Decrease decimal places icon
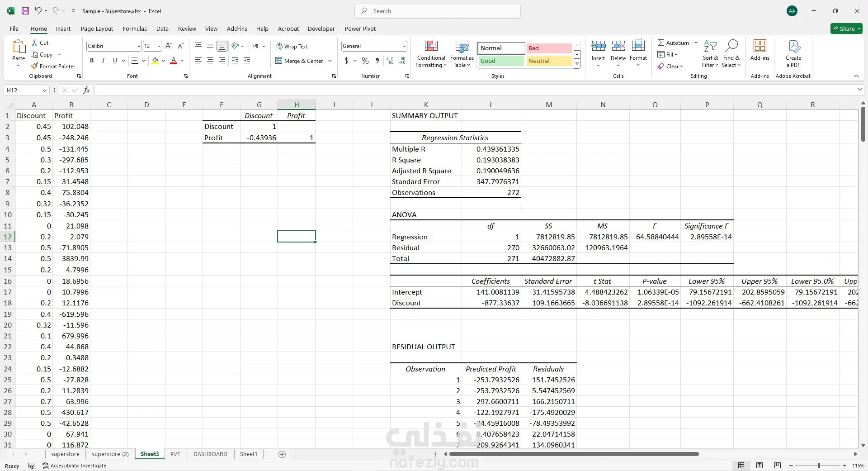Image resolution: width=868 pixels, height=471 pixels. click(x=402, y=60)
